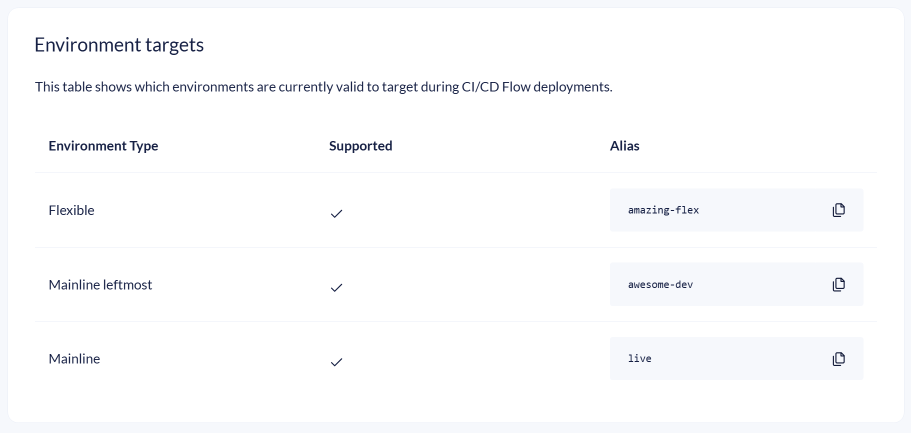Click the Alias column header
Viewport: 911px width, 433px height.
(x=625, y=146)
